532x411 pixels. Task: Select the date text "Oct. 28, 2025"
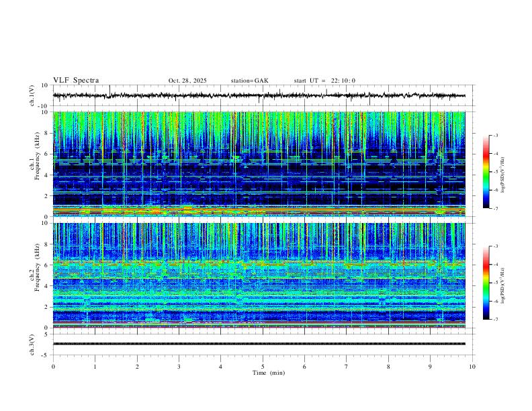tap(187, 81)
